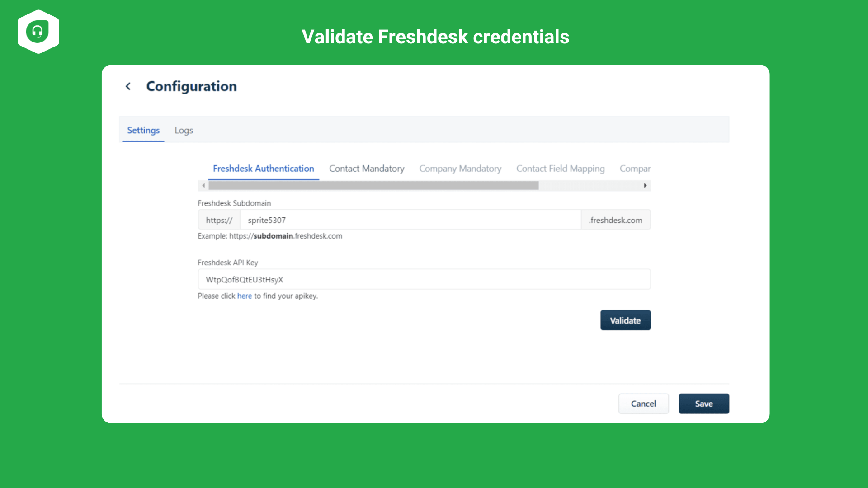Focus the Freshdesk Subdomain input field
The width and height of the screenshot is (868, 488).
(x=410, y=220)
